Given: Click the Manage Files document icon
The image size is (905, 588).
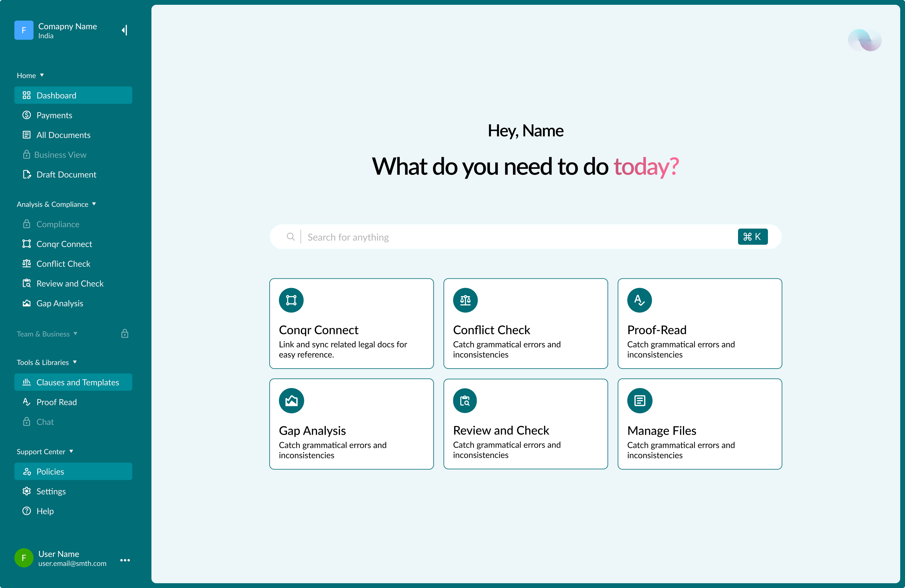Looking at the screenshot, I should [640, 401].
